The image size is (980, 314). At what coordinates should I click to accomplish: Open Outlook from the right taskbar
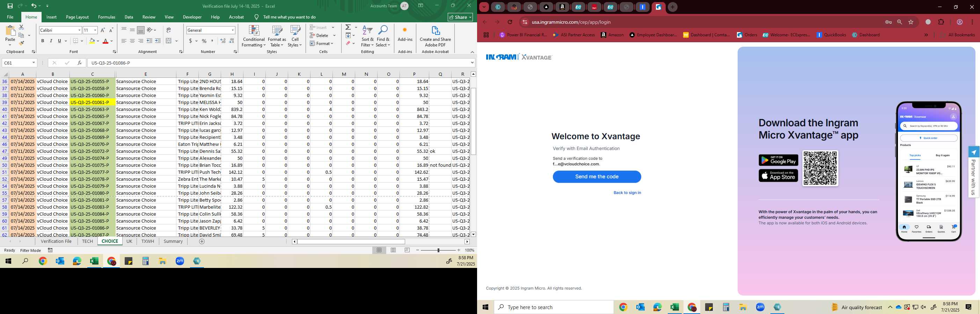tap(640, 307)
